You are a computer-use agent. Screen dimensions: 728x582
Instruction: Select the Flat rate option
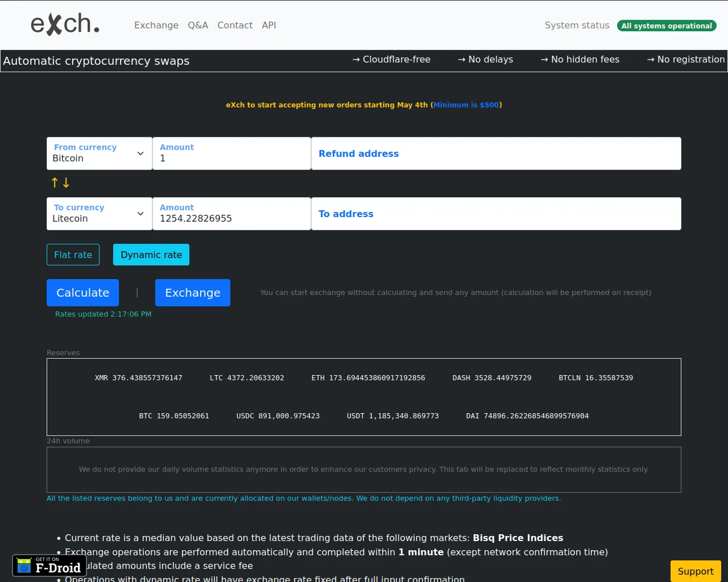pyautogui.click(x=73, y=255)
